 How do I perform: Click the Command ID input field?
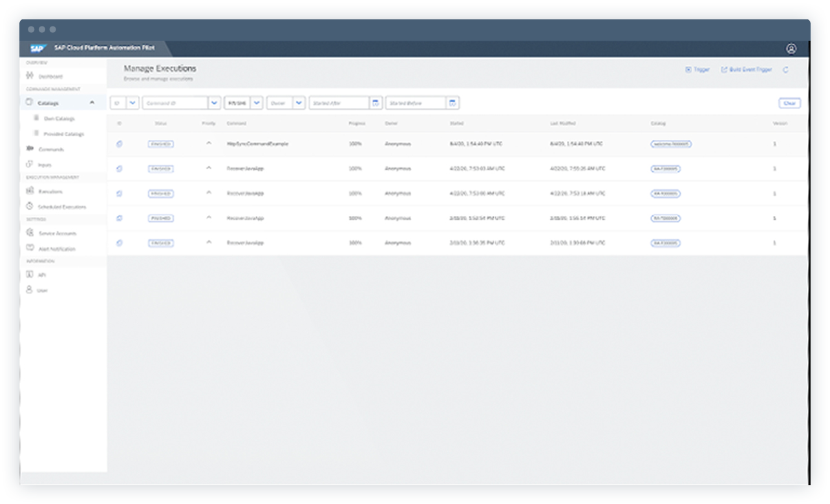pyautogui.click(x=175, y=103)
